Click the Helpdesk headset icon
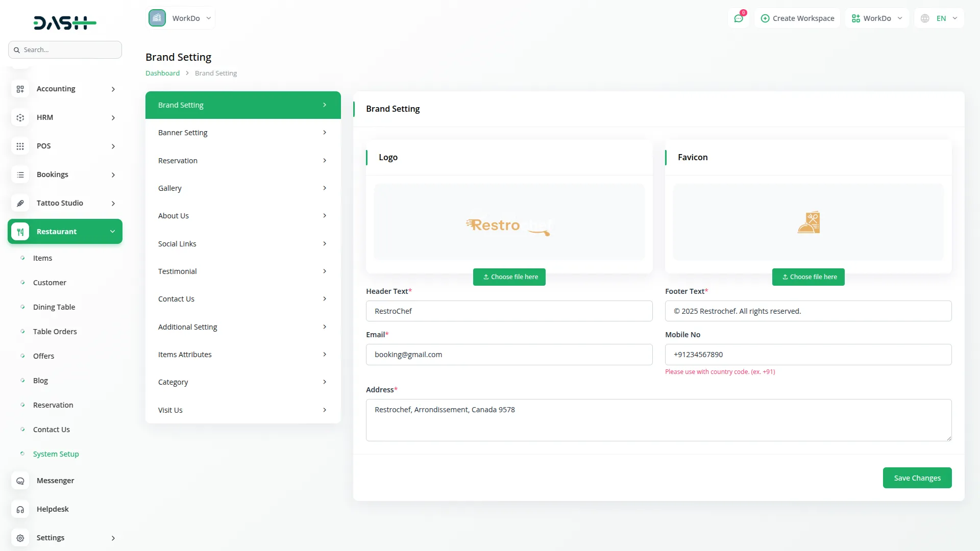 click(20, 509)
